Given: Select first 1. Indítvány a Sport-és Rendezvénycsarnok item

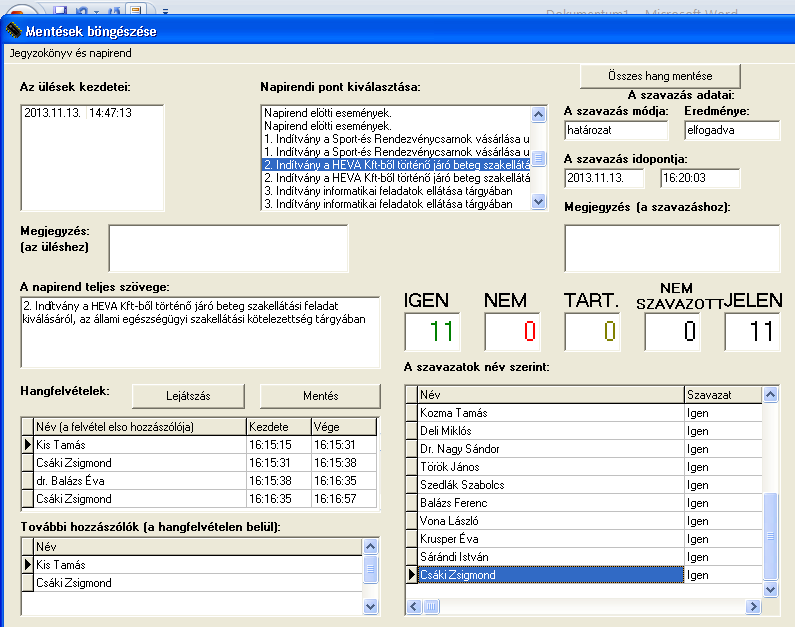Looking at the screenshot, I should pos(396,139).
